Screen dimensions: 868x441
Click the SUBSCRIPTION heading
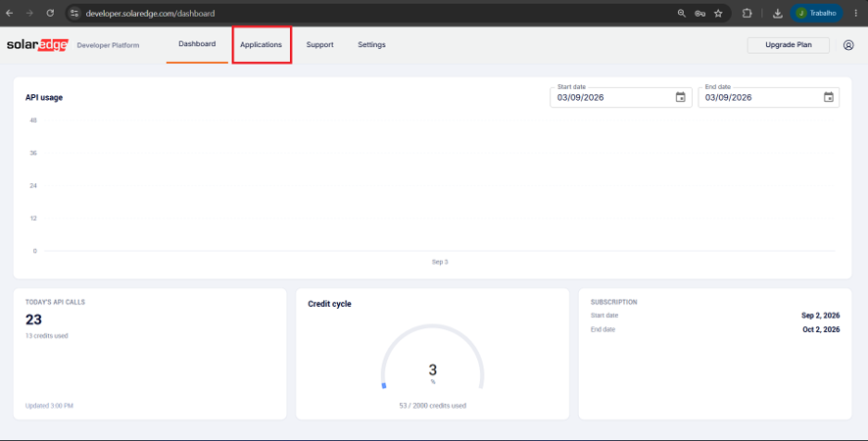click(614, 303)
